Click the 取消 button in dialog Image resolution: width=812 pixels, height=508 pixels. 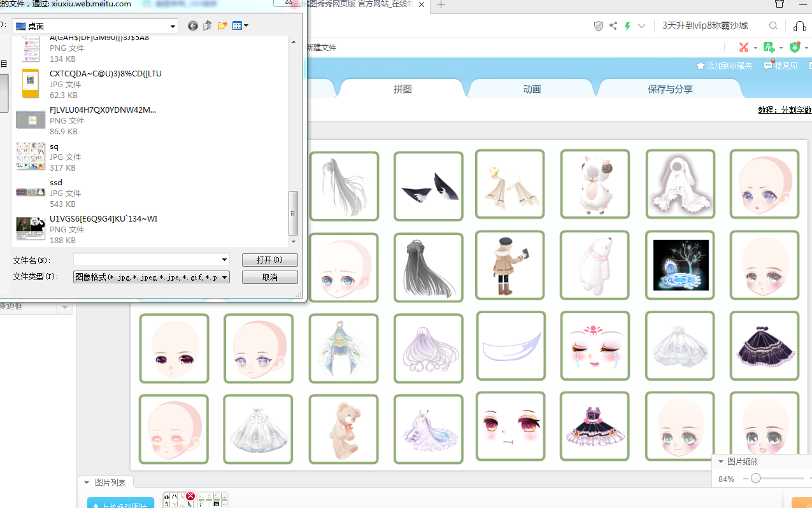[x=269, y=278]
